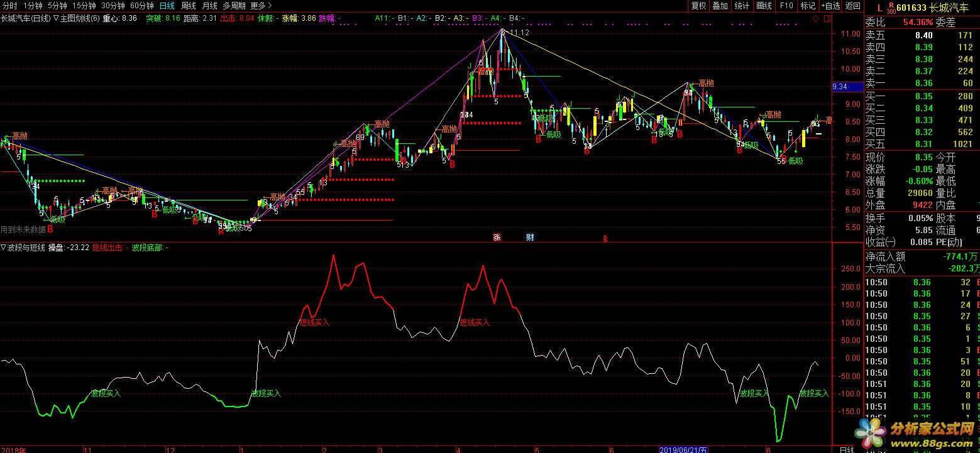Switch to the 周线 weekly chart
980x453 pixels.
tap(189, 6)
